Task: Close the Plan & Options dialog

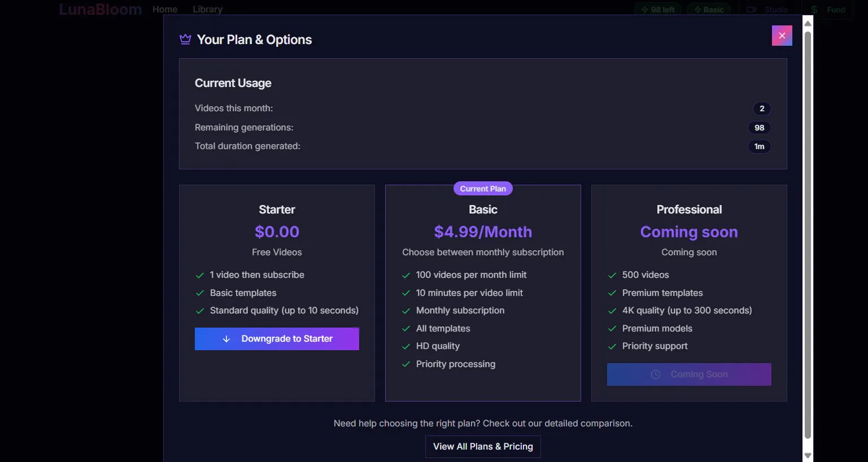Action: click(782, 36)
